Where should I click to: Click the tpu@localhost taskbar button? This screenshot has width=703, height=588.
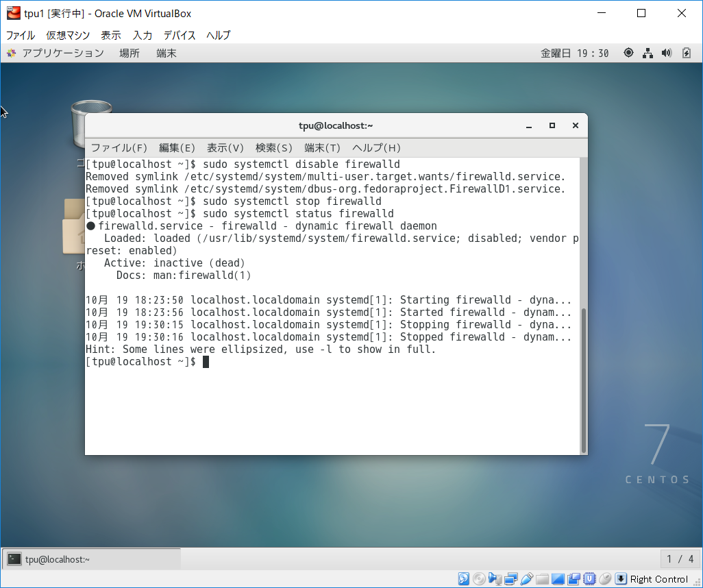point(92,559)
